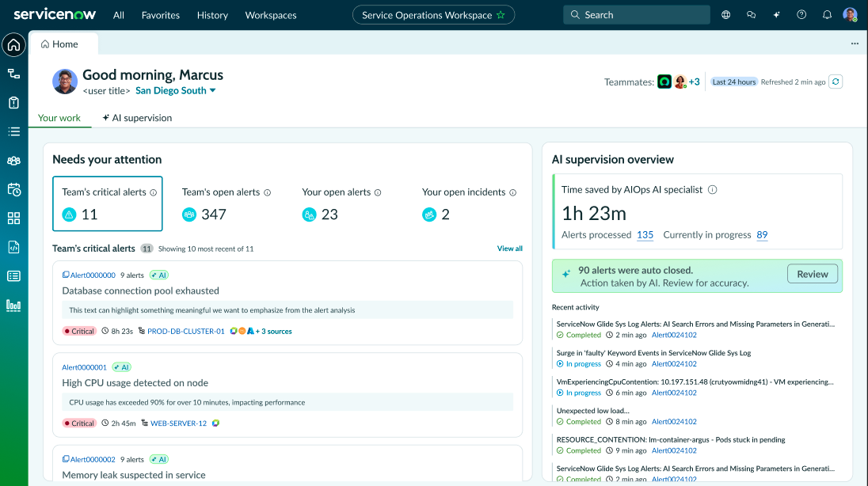Favorite the Service Operations Workspace star

click(x=501, y=15)
